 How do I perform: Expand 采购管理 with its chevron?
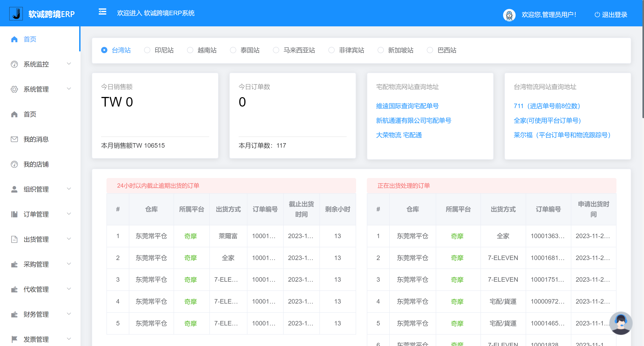tap(69, 264)
